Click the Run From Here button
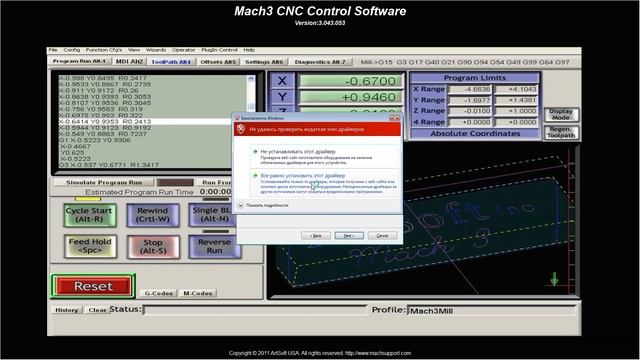Screen dimensions: 640x360 [x=214, y=182]
